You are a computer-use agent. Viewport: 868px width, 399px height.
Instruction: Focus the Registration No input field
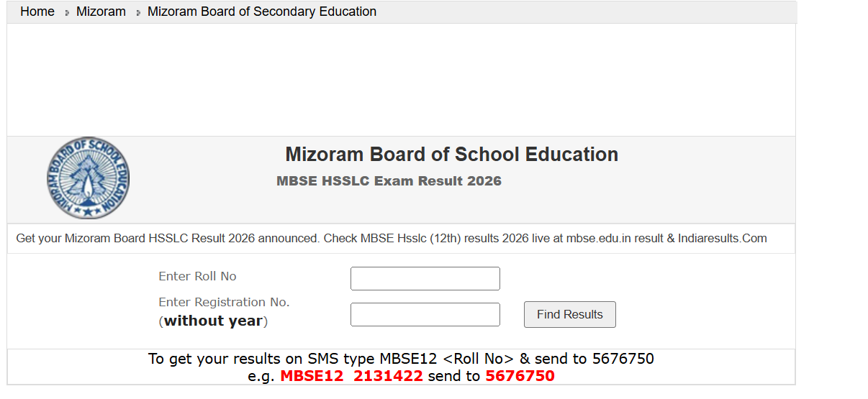(x=425, y=315)
